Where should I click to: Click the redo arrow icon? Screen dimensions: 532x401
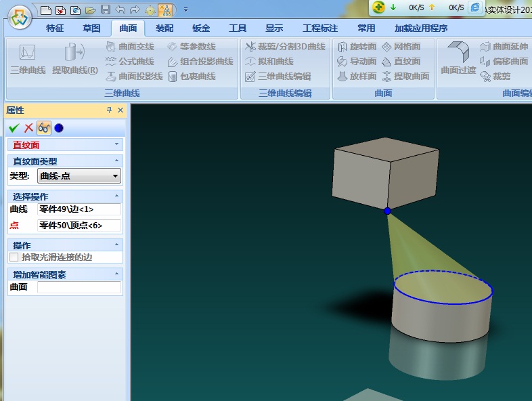pos(135,10)
